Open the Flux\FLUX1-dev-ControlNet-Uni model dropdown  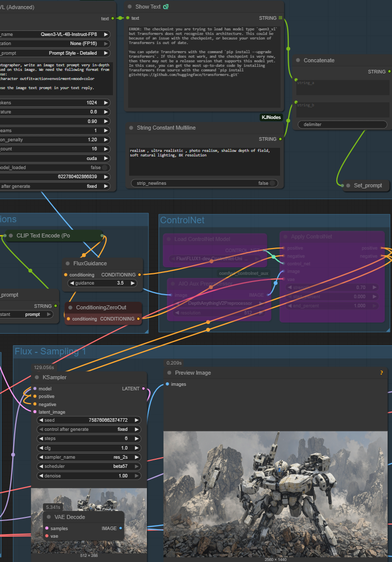click(x=214, y=258)
